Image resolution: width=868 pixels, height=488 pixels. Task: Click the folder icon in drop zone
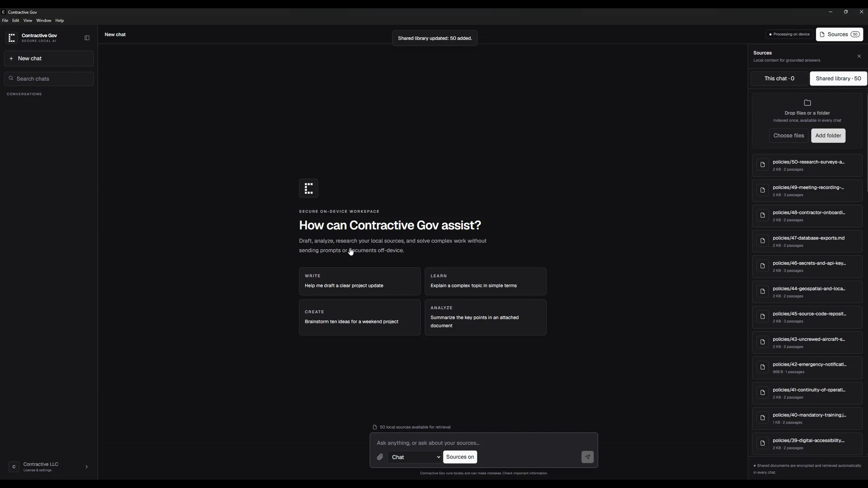point(807,103)
